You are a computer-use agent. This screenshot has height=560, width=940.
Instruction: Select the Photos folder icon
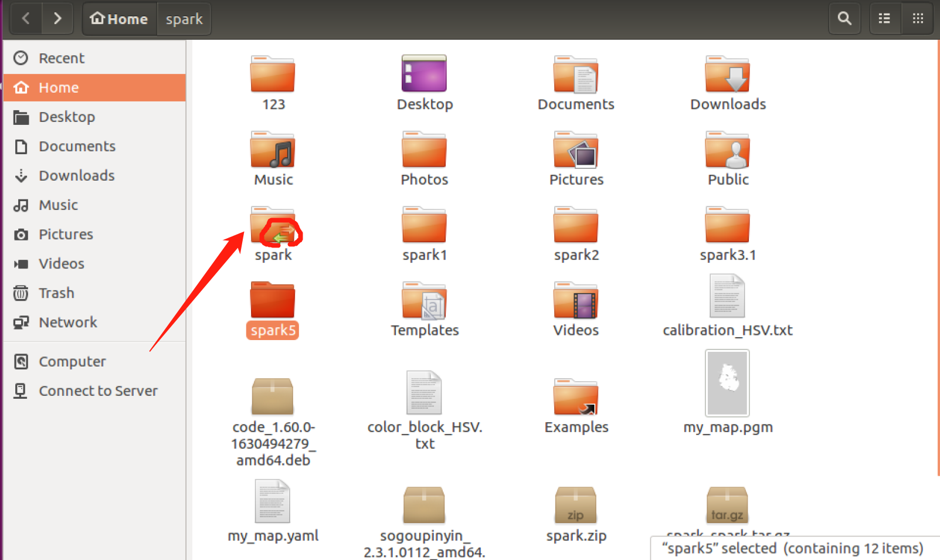point(424,150)
